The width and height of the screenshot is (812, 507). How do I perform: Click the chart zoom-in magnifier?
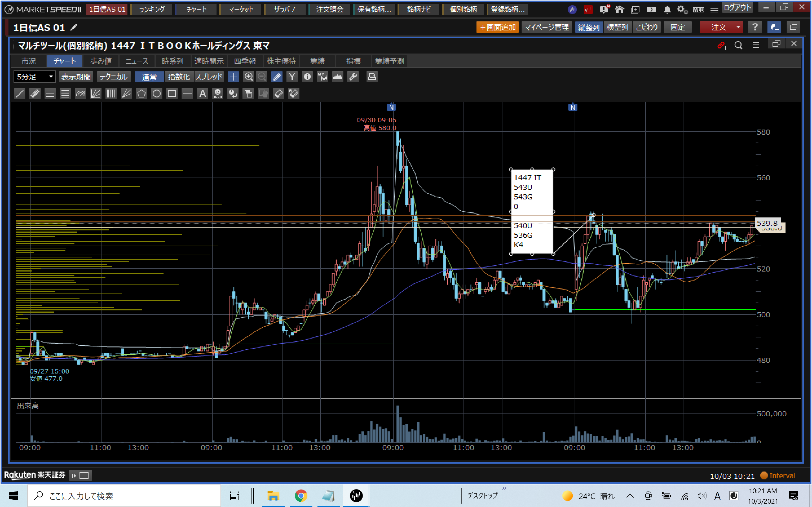[248, 77]
